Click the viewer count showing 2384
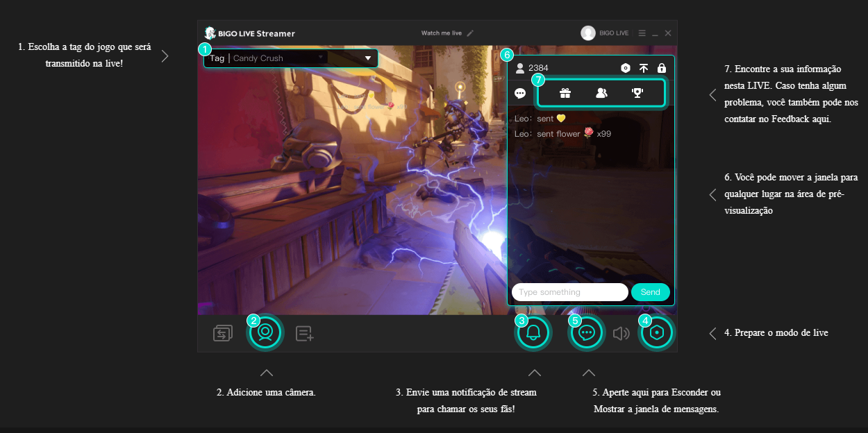 tap(533, 67)
